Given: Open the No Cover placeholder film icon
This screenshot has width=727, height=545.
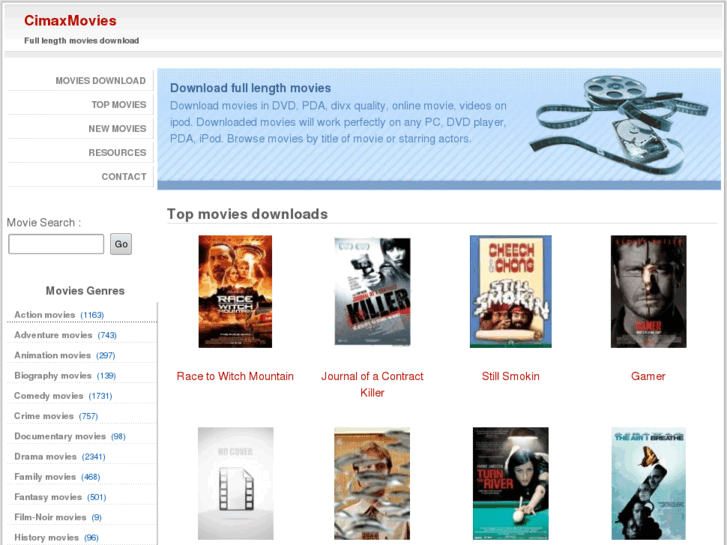Looking at the screenshot, I should [x=236, y=483].
